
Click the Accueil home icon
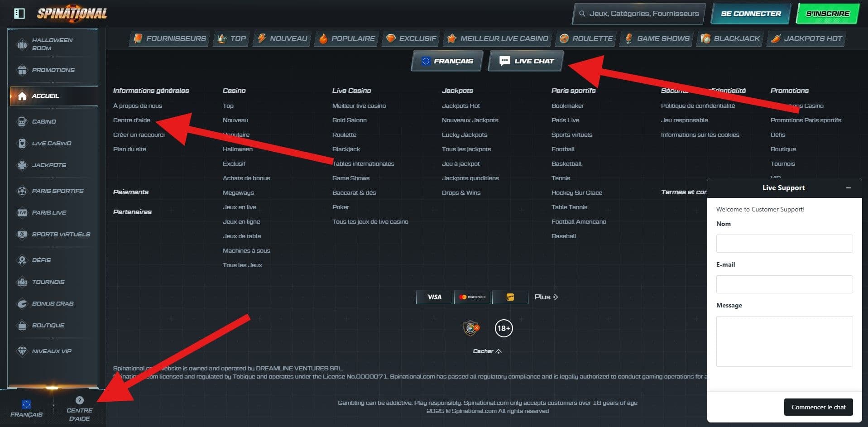22,96
